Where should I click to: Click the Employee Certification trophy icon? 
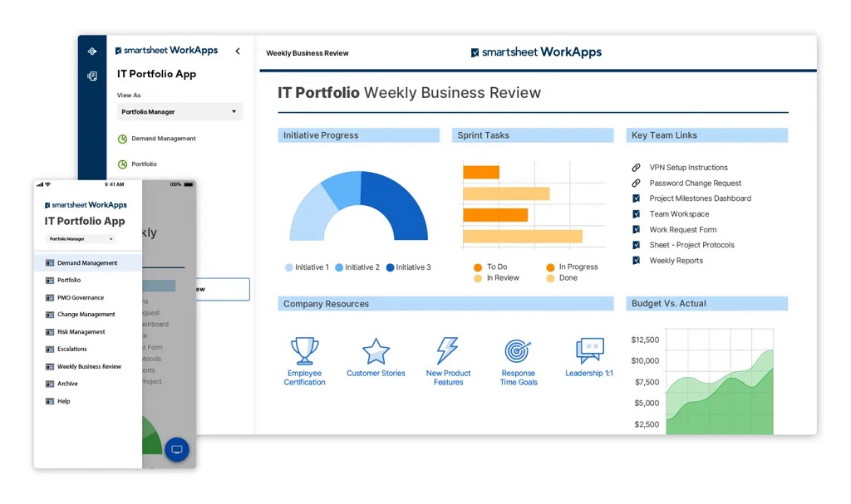click(304, 350)
